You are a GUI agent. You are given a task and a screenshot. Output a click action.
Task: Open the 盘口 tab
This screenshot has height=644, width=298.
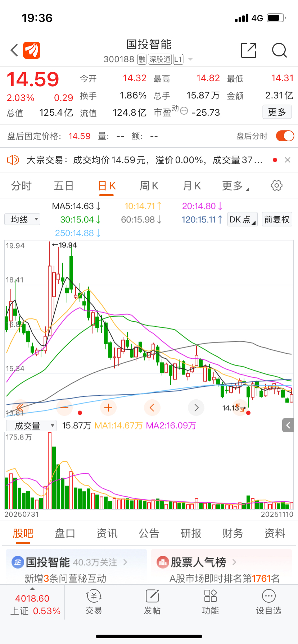(x=65, y=533)
